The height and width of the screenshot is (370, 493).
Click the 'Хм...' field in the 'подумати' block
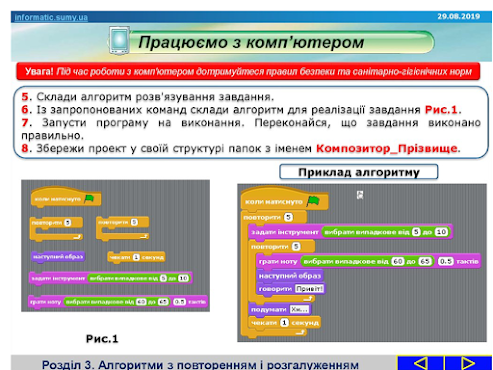pos(299,309)
